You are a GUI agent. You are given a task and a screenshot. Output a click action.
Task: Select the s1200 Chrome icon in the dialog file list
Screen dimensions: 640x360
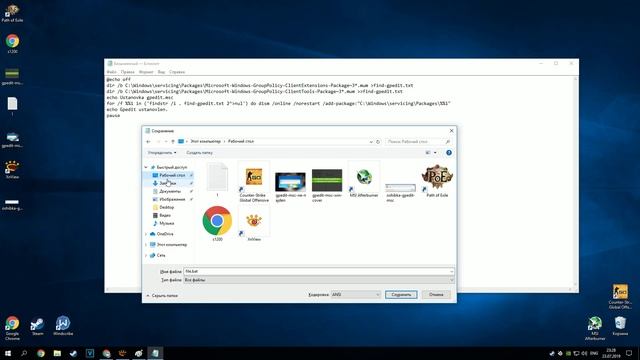(x=217, y=224)
